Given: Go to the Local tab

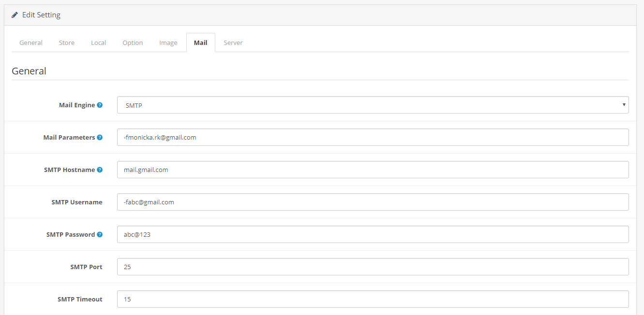Looking at the screenshot, I should pos(98,43).
